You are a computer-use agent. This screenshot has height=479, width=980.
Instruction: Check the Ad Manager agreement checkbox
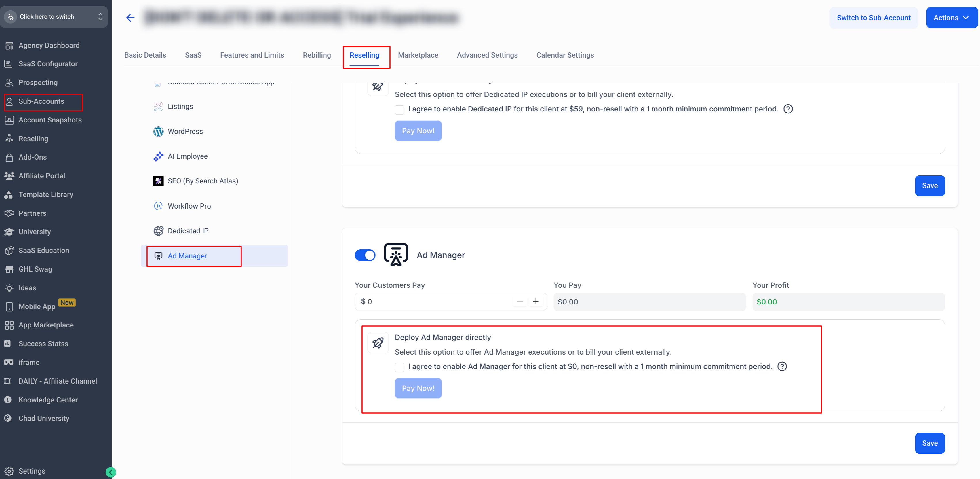click(x=399, y=367)
